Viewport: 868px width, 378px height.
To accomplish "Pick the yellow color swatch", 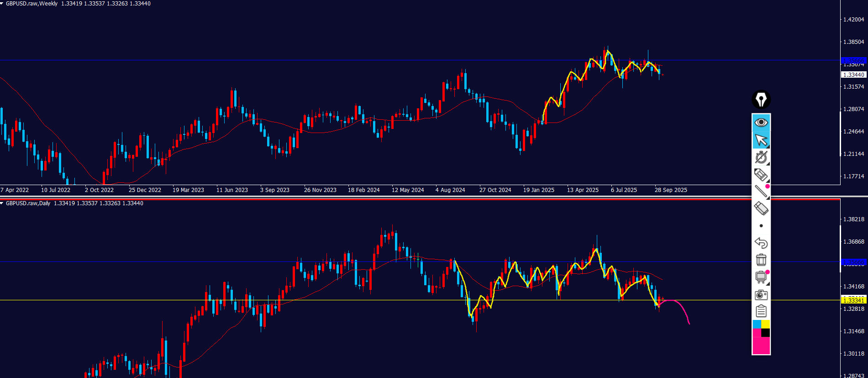I will coord(766,324).
